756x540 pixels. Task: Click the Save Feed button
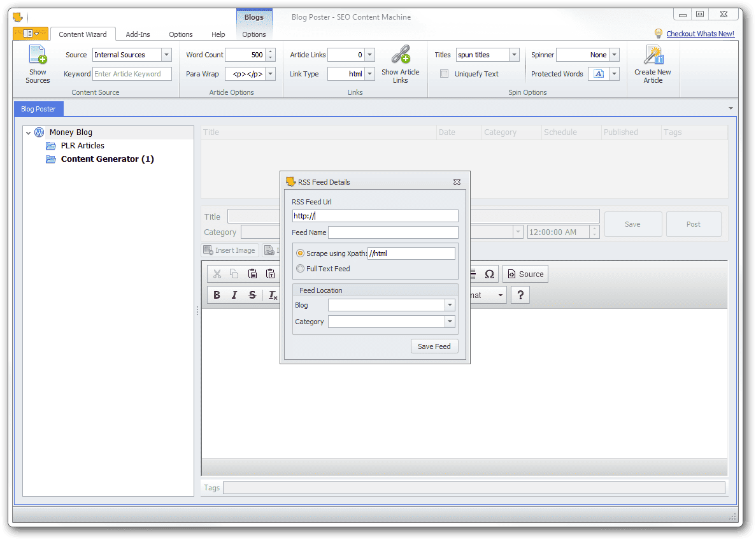click(434, 346)
